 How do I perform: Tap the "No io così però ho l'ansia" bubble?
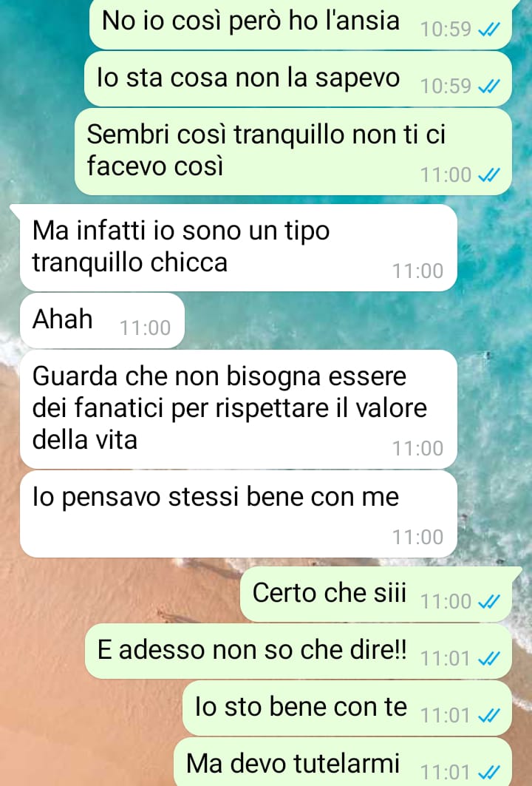click(x=301, y=24)
